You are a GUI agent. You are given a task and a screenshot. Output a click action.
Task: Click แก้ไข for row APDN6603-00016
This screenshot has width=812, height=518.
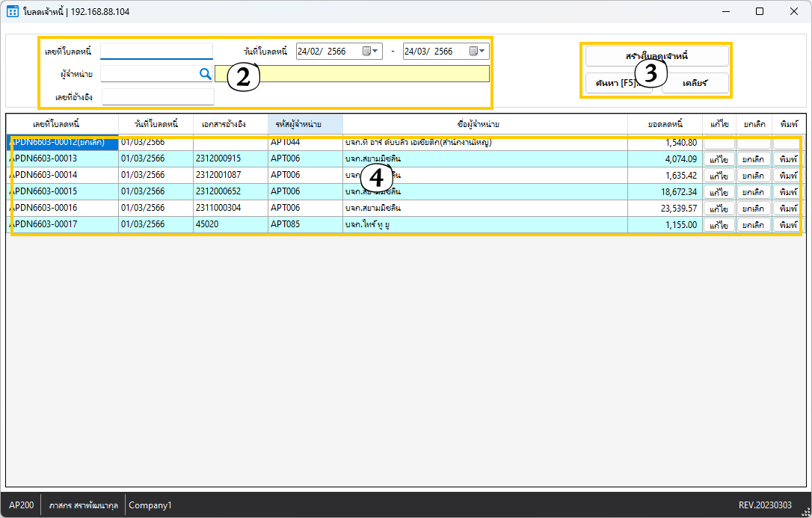point(719,209)
